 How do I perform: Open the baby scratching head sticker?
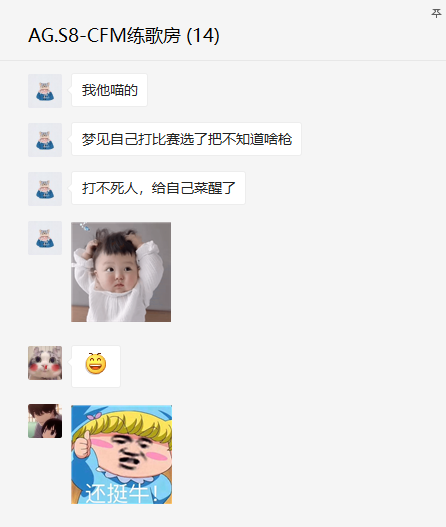[121, 272]
